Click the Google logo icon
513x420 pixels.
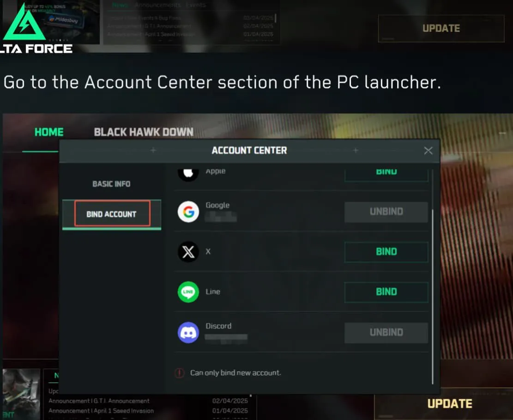point(188,212)
